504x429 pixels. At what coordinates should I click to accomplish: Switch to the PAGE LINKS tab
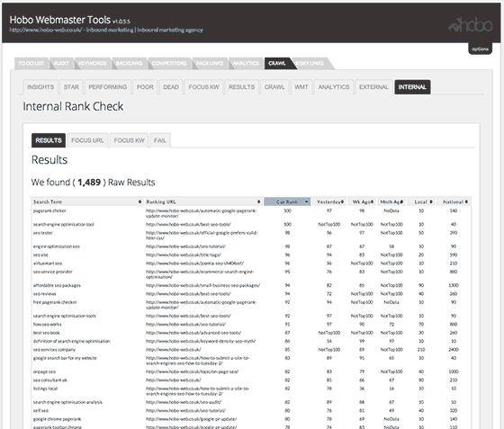point(210,63)
